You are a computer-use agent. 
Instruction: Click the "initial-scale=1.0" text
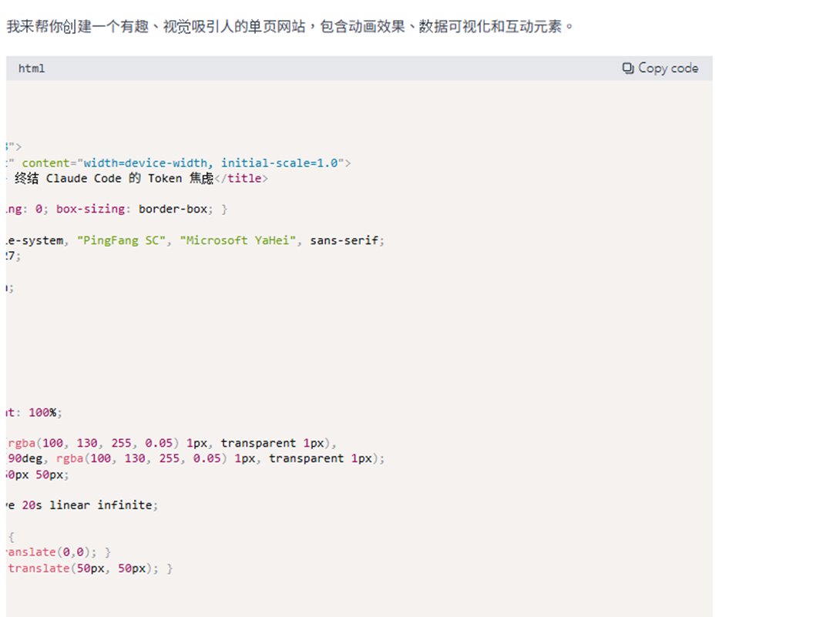click(279, 163)
